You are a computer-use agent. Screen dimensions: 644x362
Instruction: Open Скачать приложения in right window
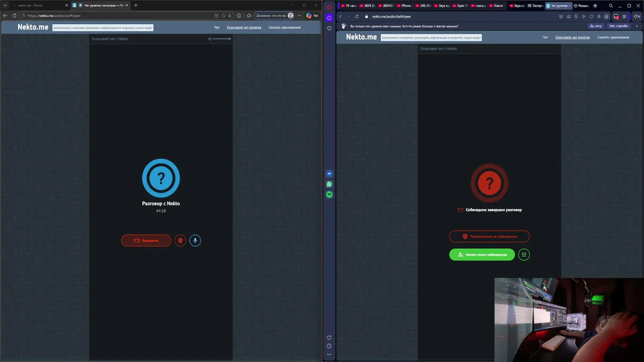point(613,37)
